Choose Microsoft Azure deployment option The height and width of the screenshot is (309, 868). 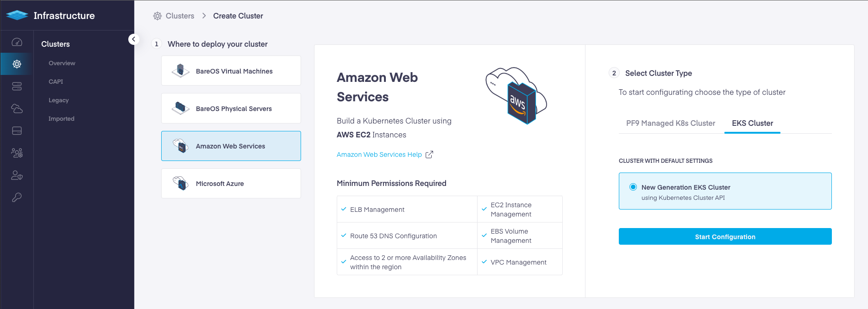(231, 184)
